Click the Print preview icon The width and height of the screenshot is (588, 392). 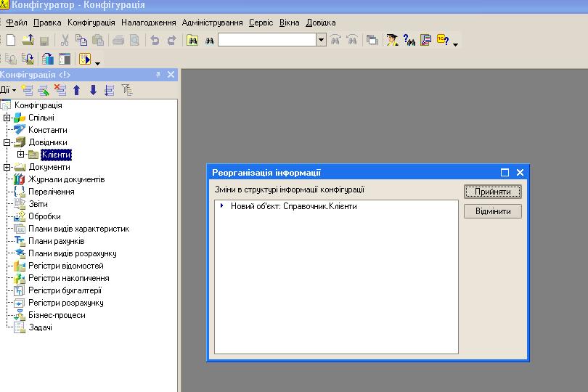point(134,40)
